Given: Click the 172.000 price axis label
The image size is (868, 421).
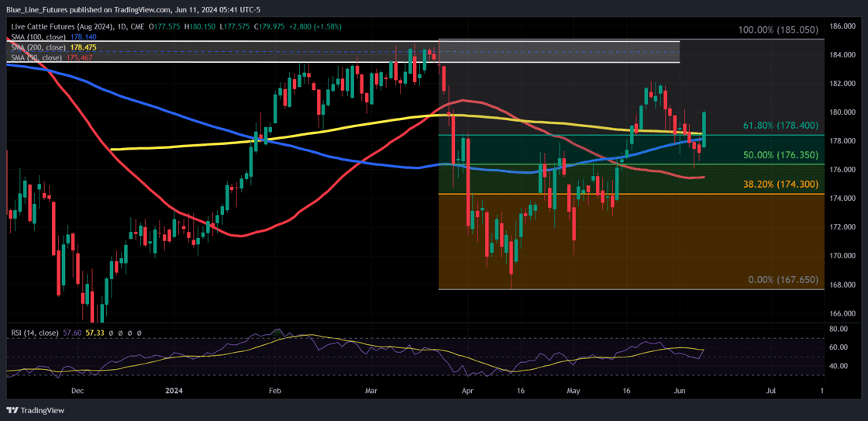Looking at the screenshot, I should coord(844,227).
